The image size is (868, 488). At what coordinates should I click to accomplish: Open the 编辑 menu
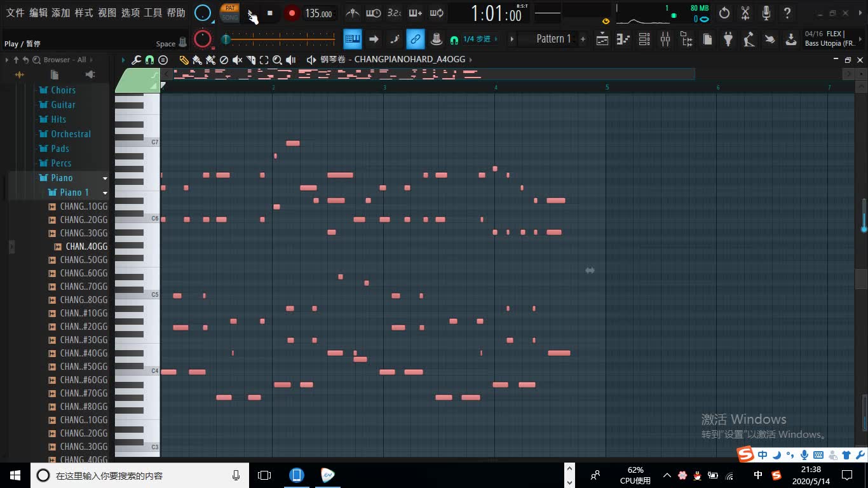pos(38,13)
